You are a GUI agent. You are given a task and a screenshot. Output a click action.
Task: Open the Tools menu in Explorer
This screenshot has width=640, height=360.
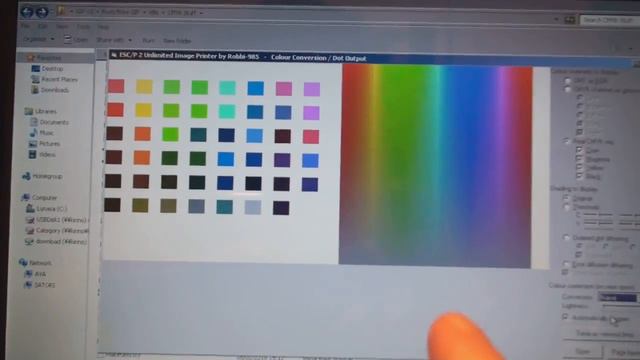(x=83, y=27)
